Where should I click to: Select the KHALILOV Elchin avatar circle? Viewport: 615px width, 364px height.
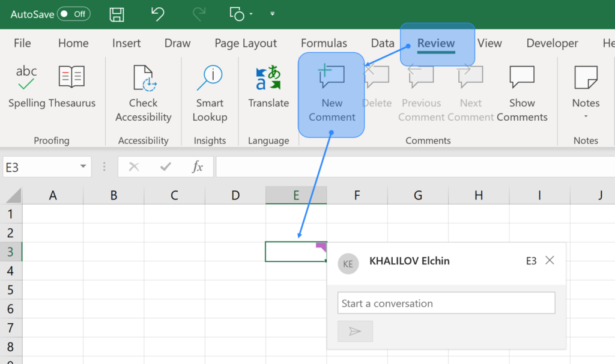tap(348, 264)
